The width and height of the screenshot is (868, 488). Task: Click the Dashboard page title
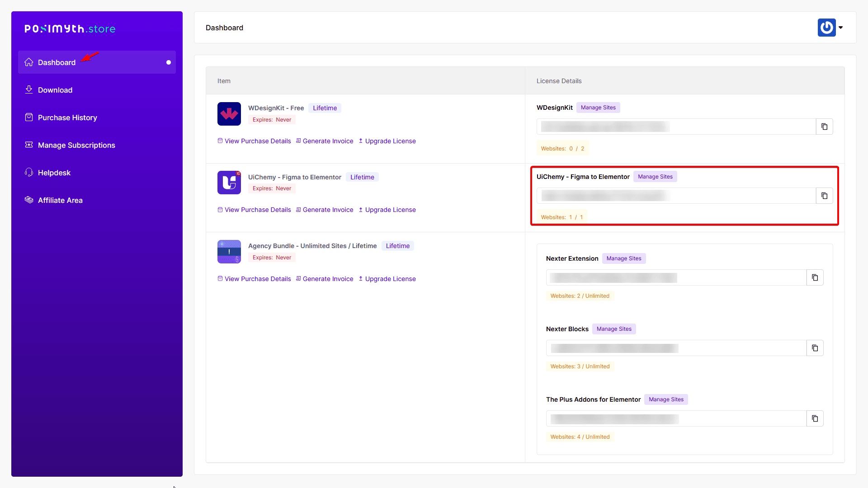tap(224, 28)
